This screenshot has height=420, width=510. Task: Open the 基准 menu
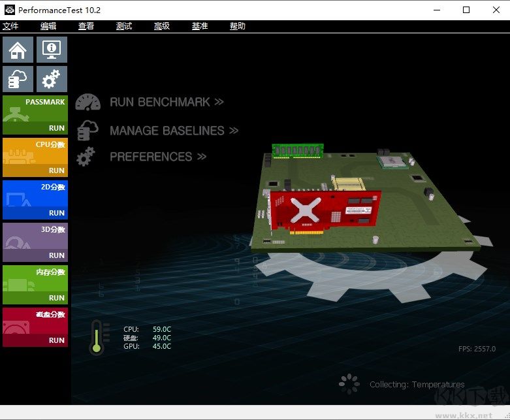pos(200,26)
